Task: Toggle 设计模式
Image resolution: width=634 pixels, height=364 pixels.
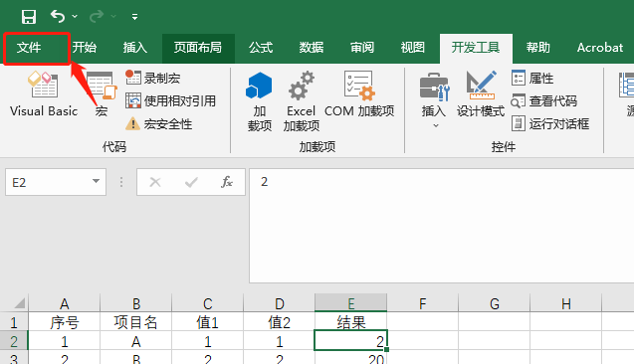Action: [x=481, y=94]
